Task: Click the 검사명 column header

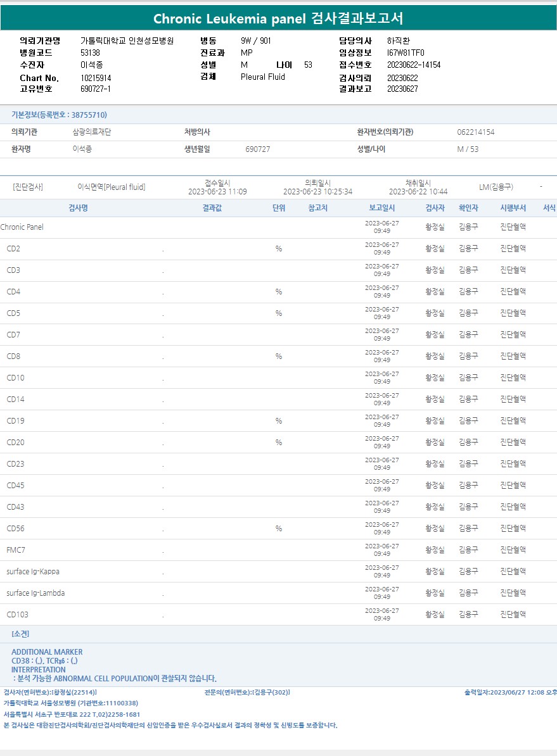Action: click(x=78, y=208)
